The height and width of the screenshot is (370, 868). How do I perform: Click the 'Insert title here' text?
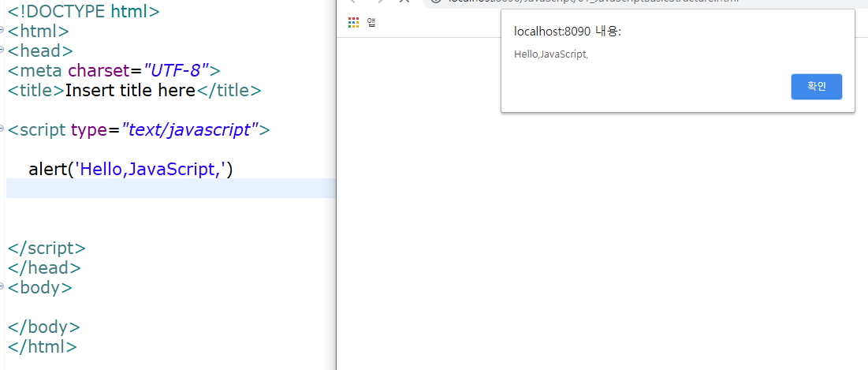point(130,90)
